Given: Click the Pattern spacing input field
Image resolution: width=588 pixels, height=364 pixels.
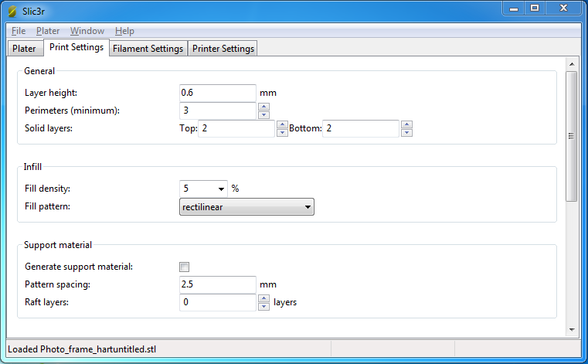Looking at the screenshot, I should (x=217, y=284).
